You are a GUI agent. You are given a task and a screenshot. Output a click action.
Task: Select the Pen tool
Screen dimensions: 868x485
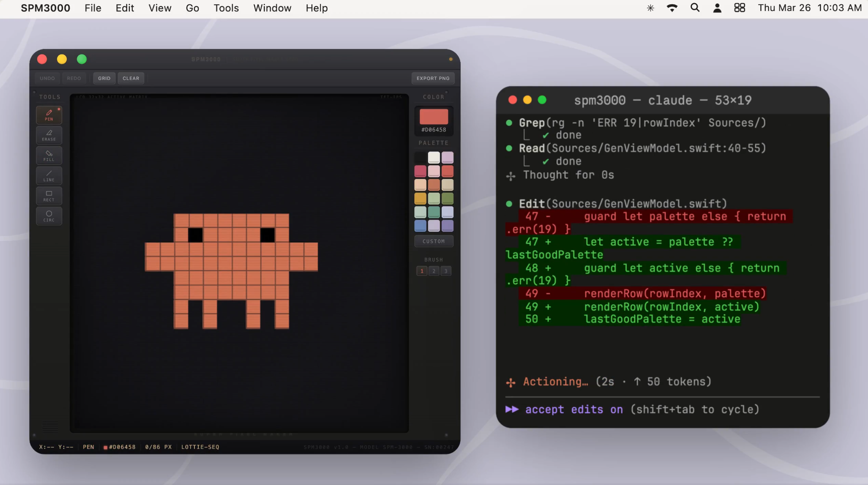pos(49,115)
